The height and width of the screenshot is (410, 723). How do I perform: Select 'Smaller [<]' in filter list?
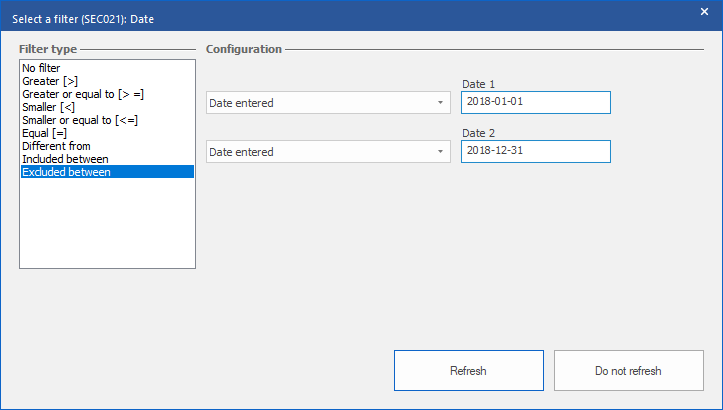(x=48, y=107)
